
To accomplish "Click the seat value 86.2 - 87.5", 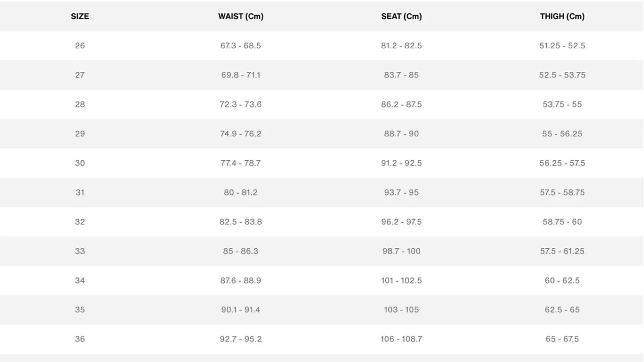I will pyautogui.click(x=401, y=104).
